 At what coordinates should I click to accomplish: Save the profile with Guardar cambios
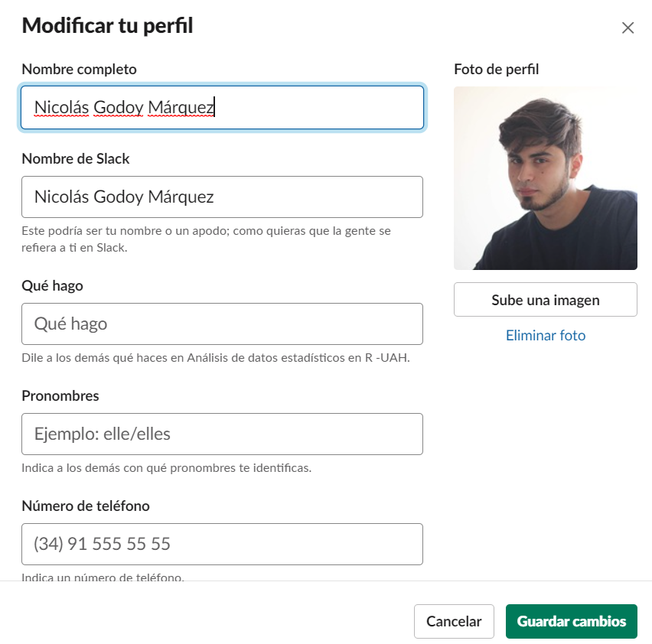572,621
